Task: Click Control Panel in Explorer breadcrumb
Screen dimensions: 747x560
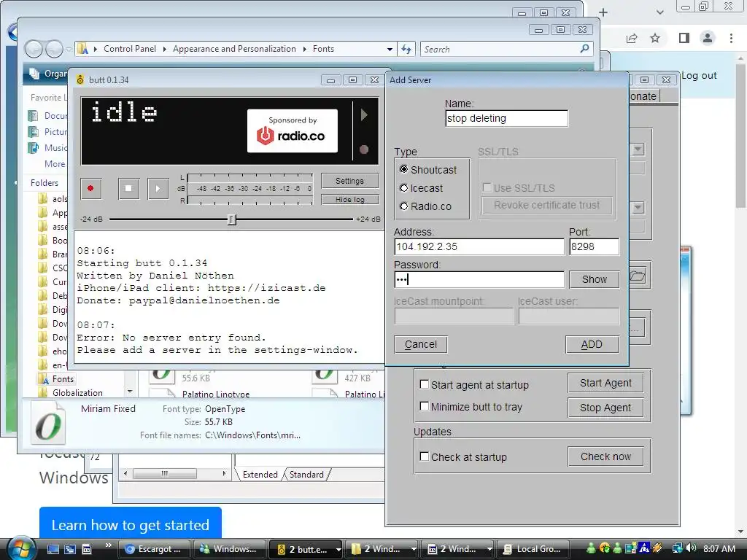Action: click(x=130, y=49)
